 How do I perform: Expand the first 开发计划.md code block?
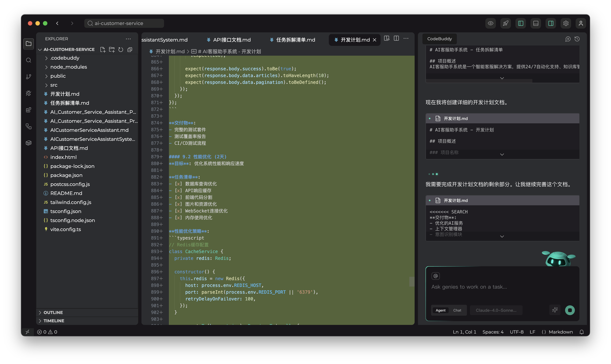click(502, 155)
